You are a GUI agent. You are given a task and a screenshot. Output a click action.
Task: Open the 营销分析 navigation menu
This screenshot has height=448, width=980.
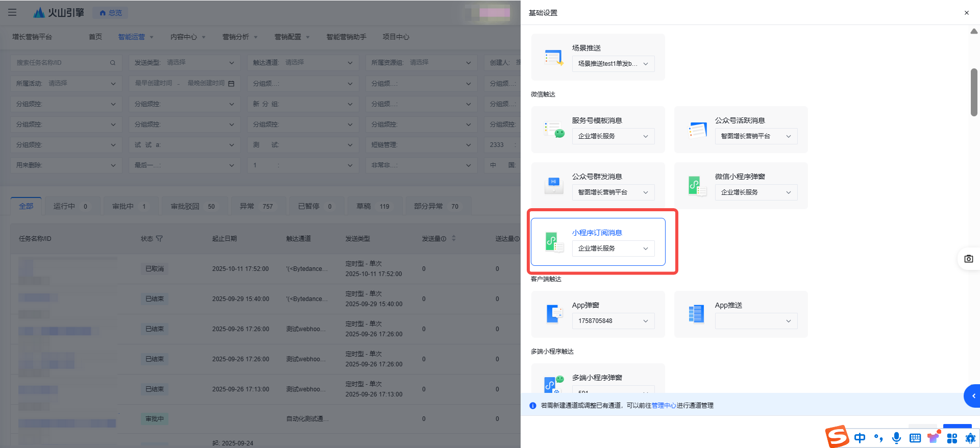240,37
